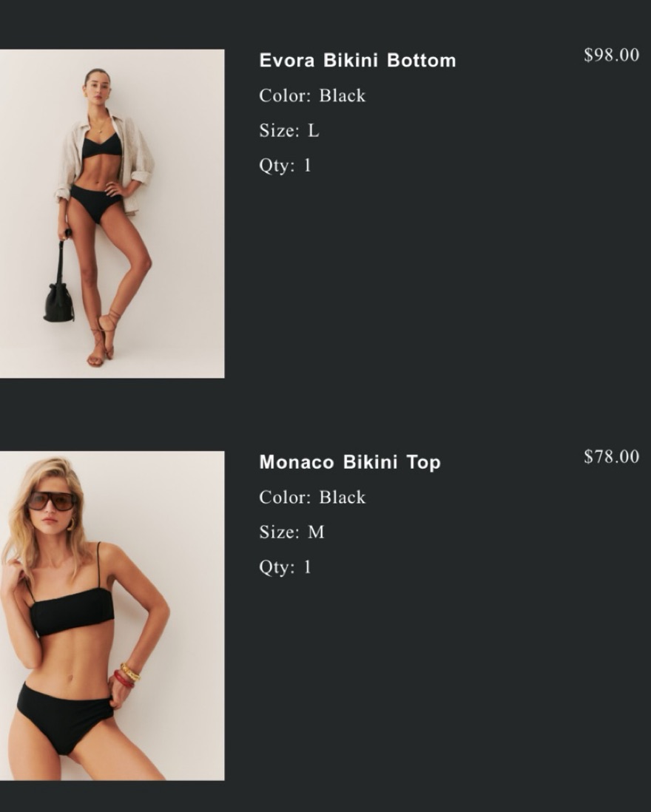Select the Size: M text

291,532
